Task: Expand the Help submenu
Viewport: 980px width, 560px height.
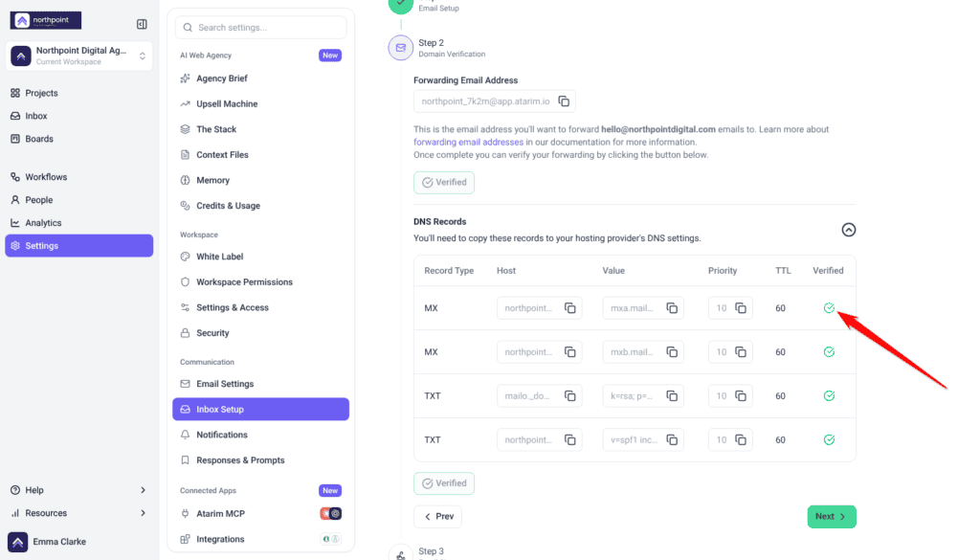Action: (78, 490)
